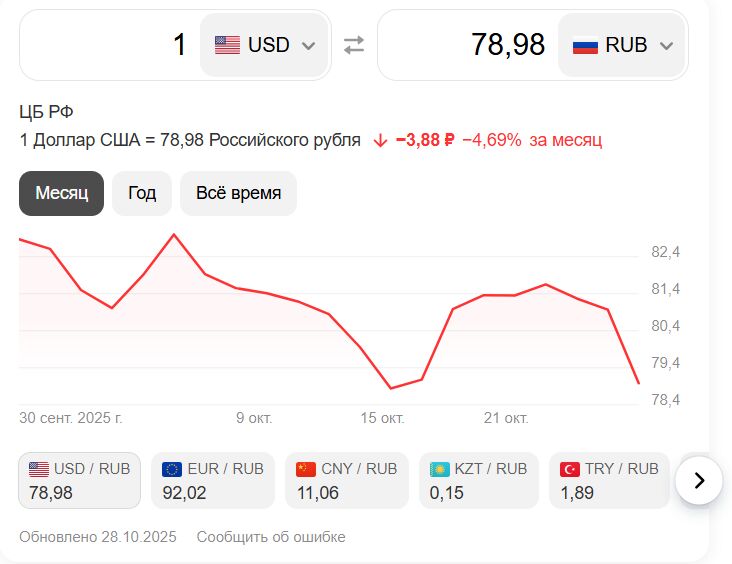Switch the chart to the Год period

tap(142, 193)
